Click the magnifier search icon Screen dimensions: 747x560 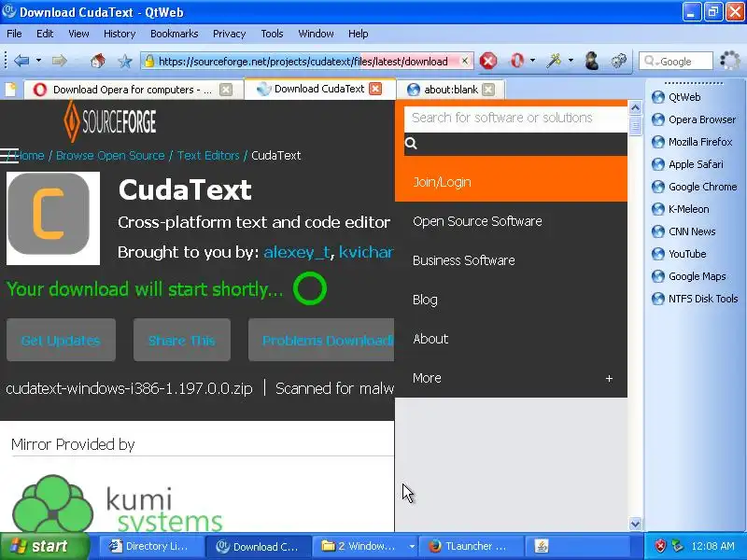(x=411, y=144)
